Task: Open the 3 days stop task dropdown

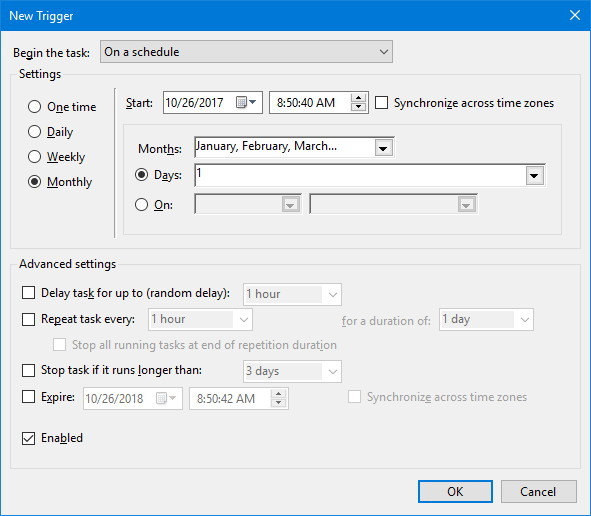Action: click(292, 371)
